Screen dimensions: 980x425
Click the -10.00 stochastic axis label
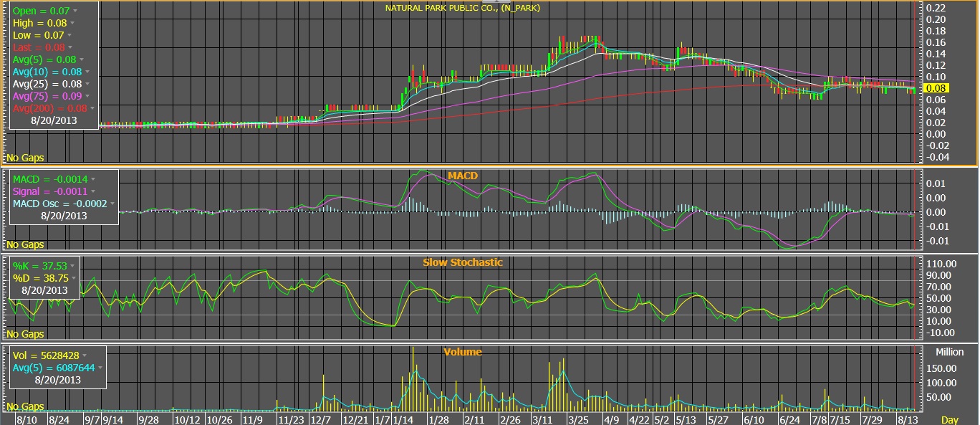(x=942, y=333)
